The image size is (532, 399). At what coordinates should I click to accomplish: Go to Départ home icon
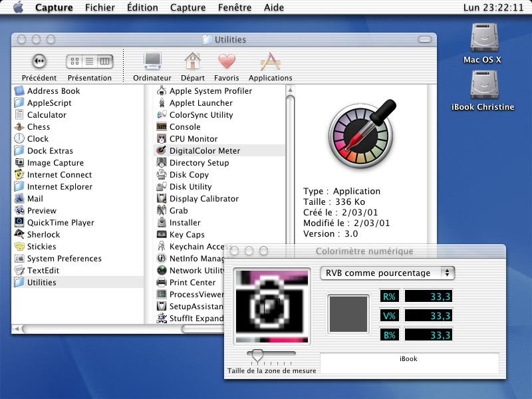tap(193, 61)
